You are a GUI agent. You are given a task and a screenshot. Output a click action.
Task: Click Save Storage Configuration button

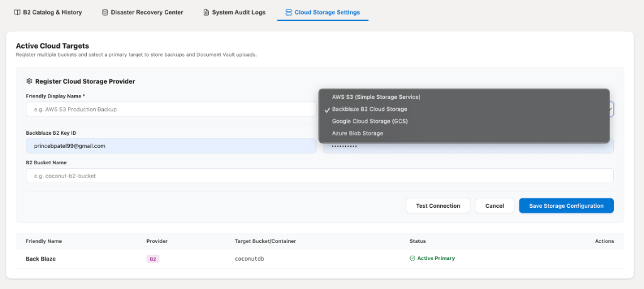pos(567,205)
